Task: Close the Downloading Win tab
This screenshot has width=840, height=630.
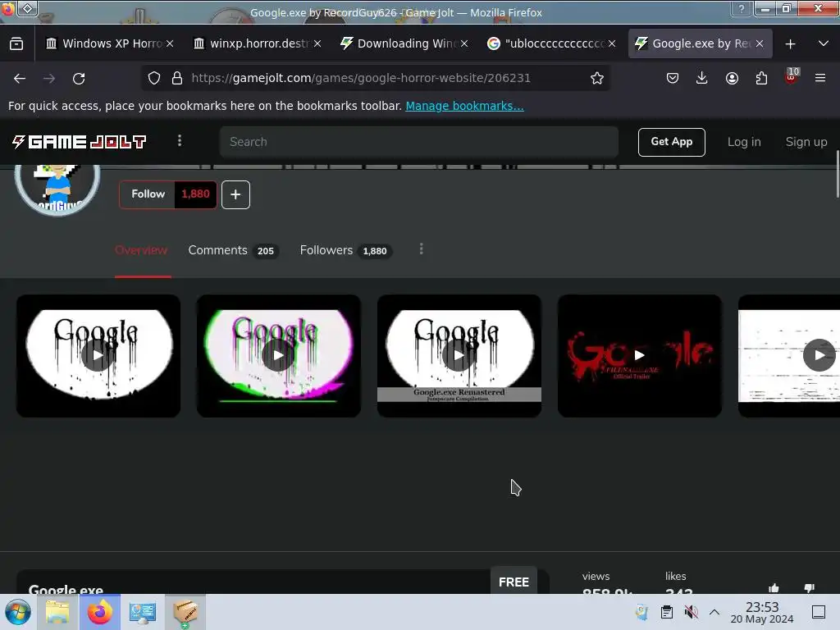Action: coord(464,43)
